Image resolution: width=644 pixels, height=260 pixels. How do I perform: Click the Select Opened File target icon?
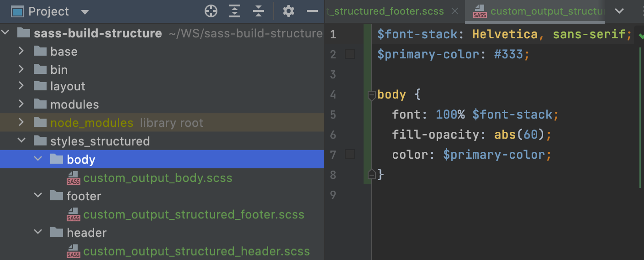211,11
